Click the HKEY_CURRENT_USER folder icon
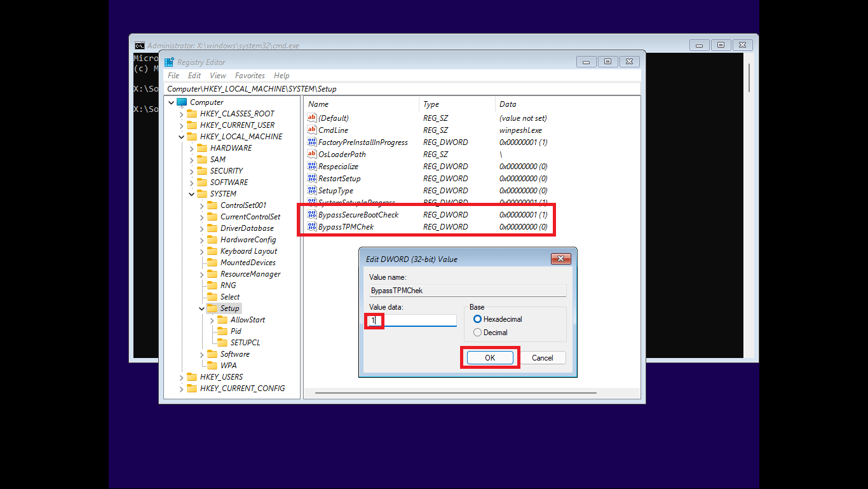The width and height of the screenshot is (868, 489). click(x=192, y=125)
